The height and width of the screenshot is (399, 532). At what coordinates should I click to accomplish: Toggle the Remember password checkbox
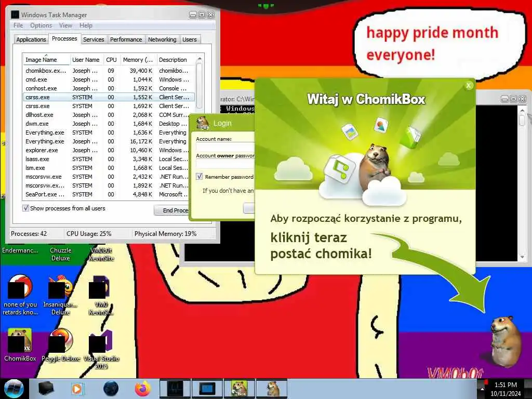coord(199,177)
